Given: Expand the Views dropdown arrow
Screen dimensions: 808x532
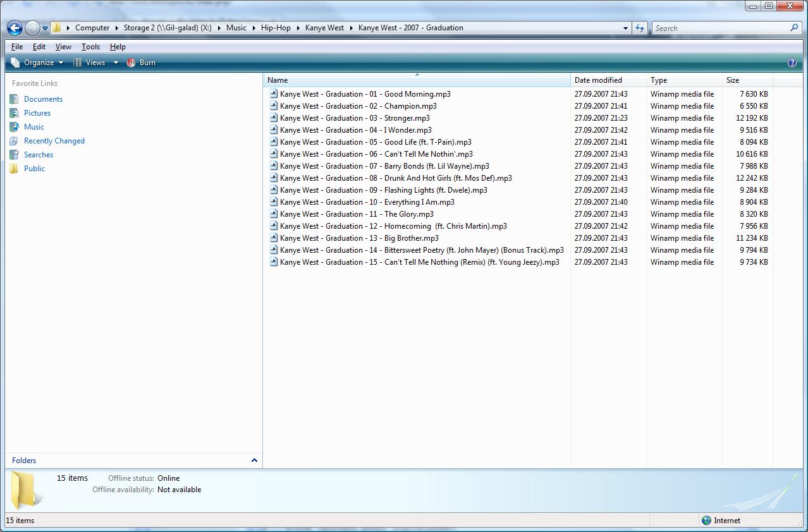Looking at the screenshot, I should click(116, 63).
